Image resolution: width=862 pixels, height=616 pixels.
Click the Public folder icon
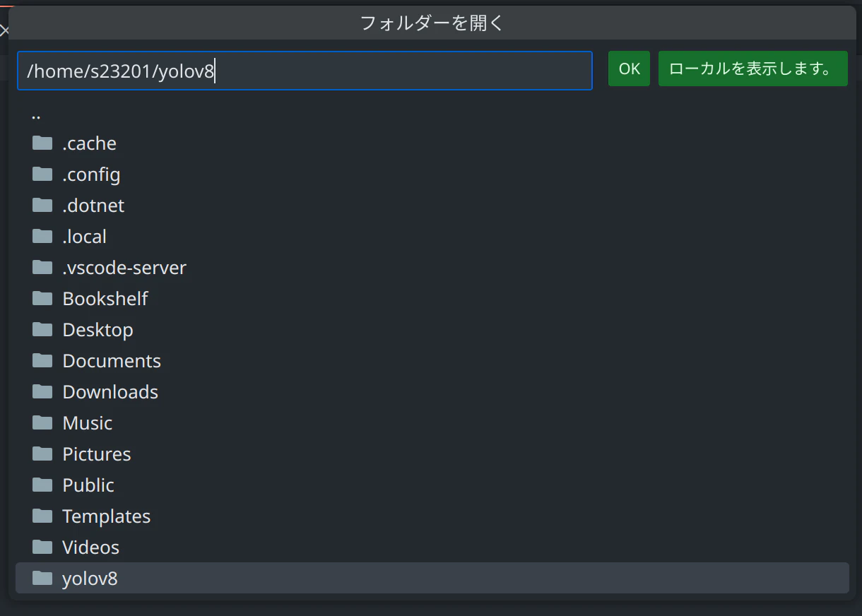pos(42,485)
